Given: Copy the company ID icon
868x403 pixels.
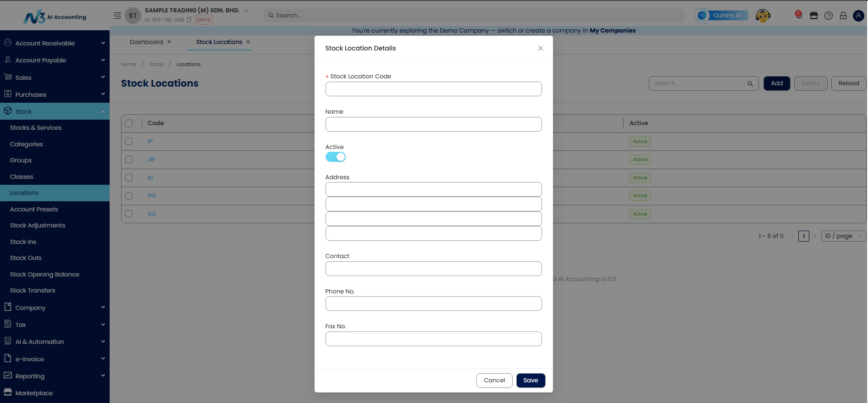Looking at the screenshot, I should pyautogui.click(x=189, y=20).
